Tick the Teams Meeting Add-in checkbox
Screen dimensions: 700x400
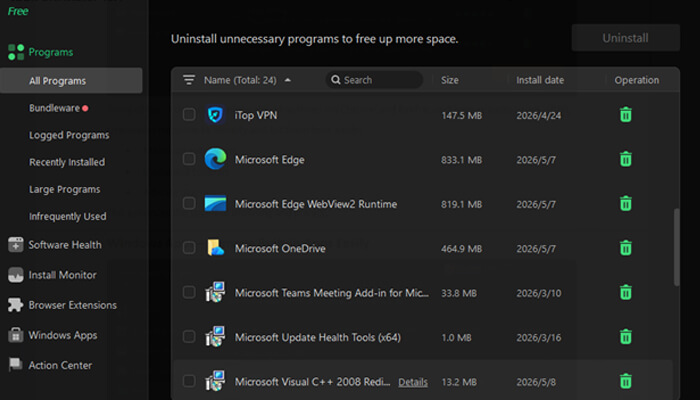click(x=189, y=292)
